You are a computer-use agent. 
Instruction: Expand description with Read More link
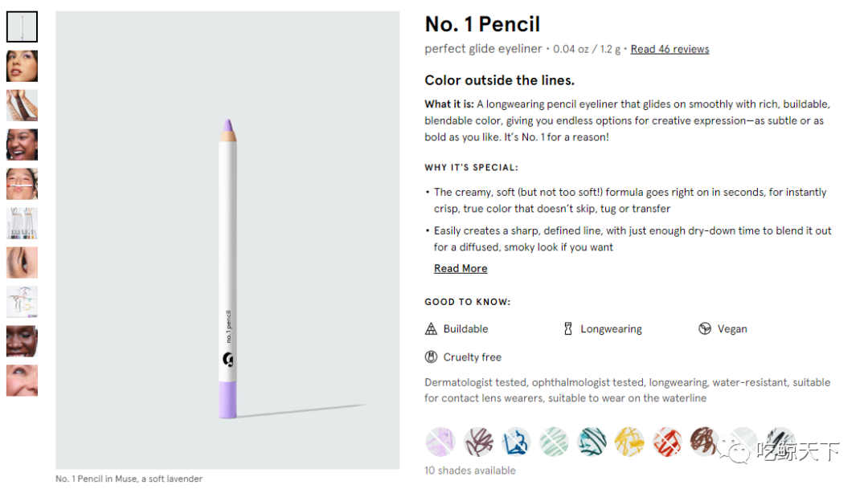click(461, 268)
